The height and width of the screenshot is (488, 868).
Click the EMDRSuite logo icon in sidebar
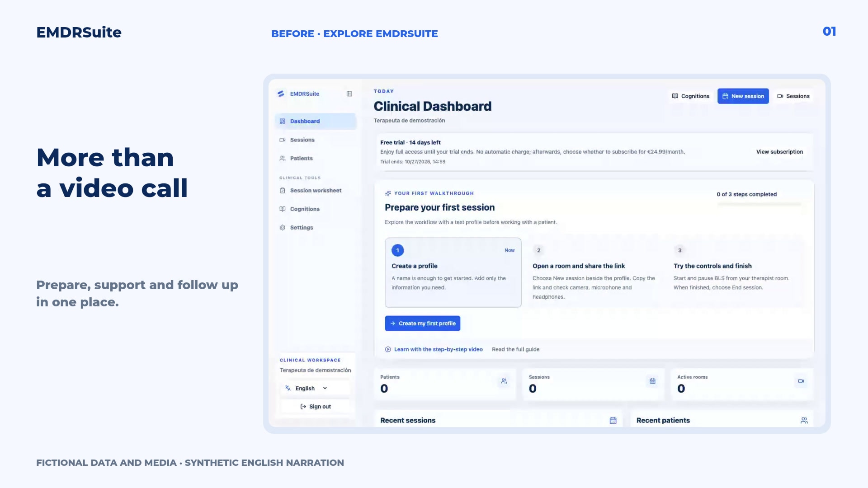281,94
